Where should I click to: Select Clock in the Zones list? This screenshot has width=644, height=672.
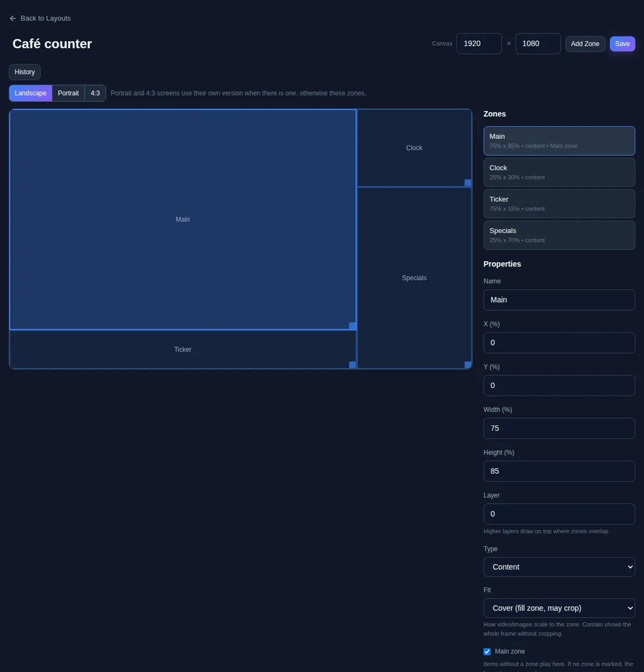pyautogui.click(x=559, y=172)
